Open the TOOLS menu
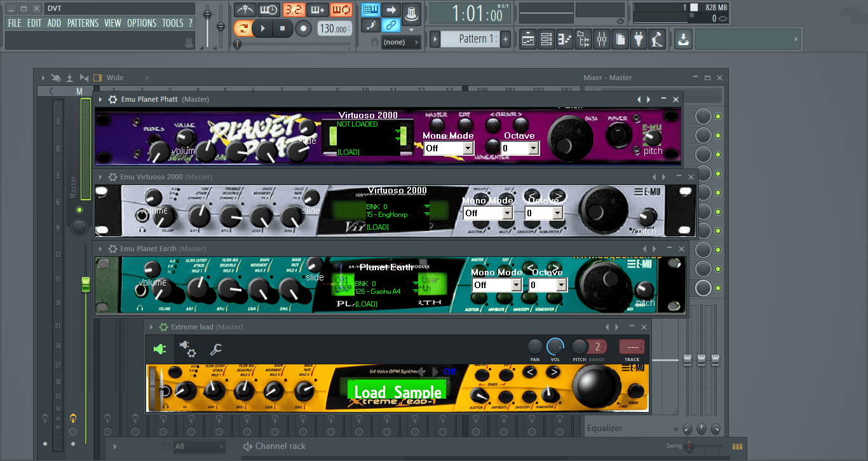The image size is (868, 461). (173, 23)
